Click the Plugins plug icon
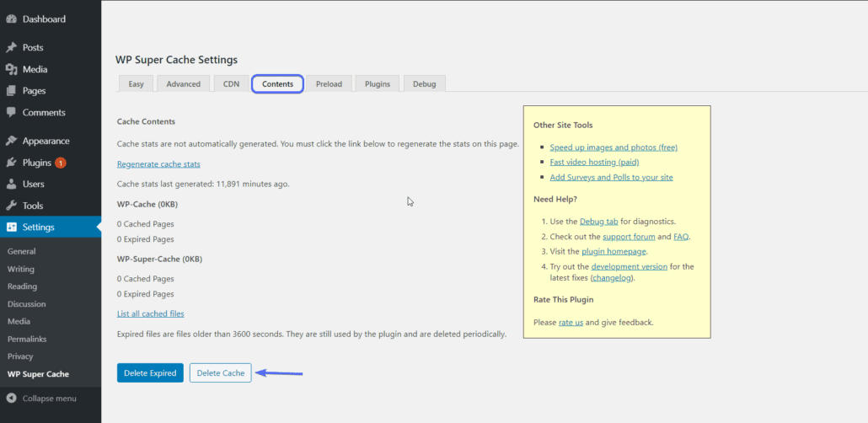 point(11,163)
